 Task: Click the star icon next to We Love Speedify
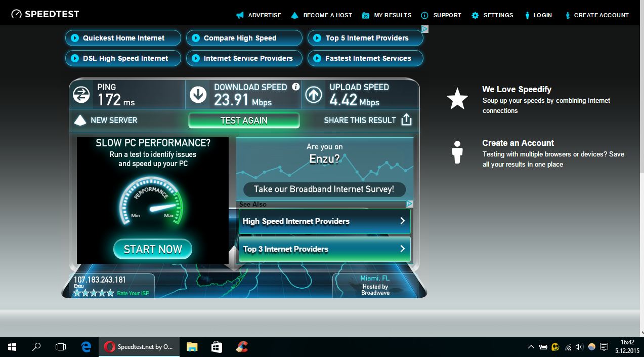[457, 98]
